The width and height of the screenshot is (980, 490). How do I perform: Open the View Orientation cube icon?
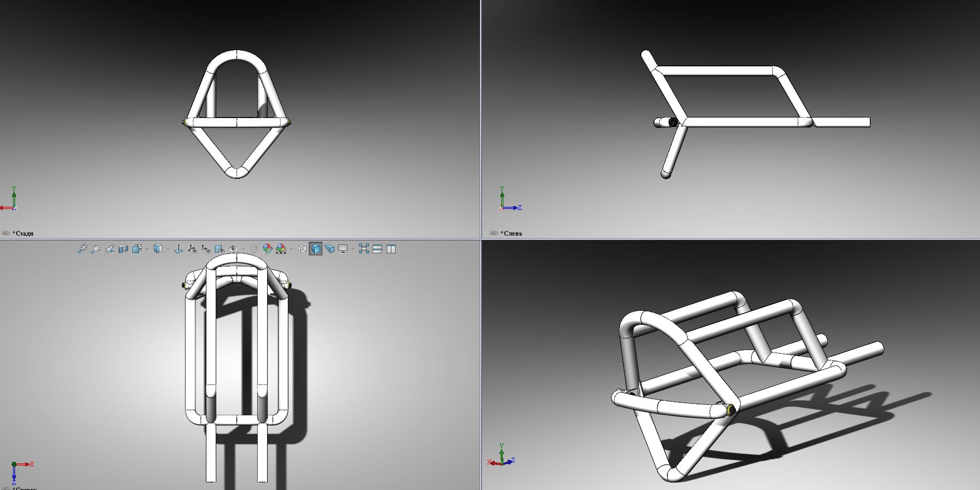[137, 249]
